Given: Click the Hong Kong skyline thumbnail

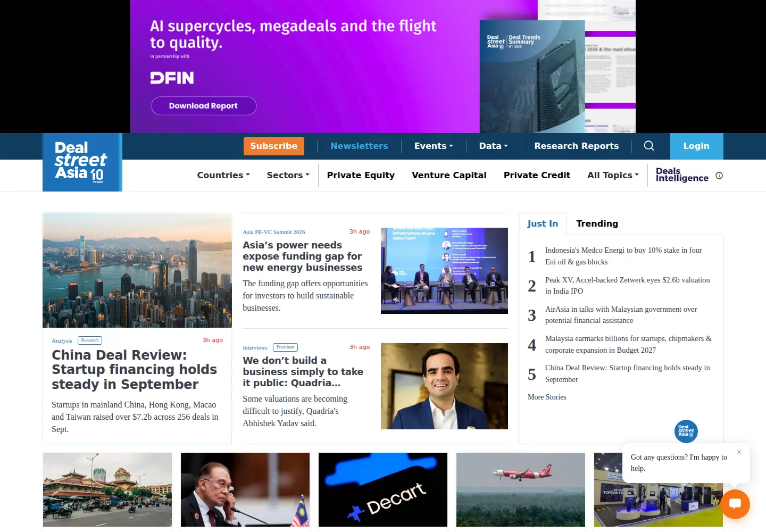Looking at the screenshot, I should pos(137,270).
